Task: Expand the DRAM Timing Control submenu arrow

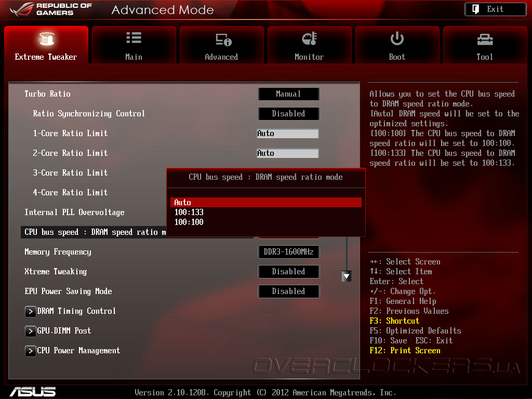Action: pos(31,311)
